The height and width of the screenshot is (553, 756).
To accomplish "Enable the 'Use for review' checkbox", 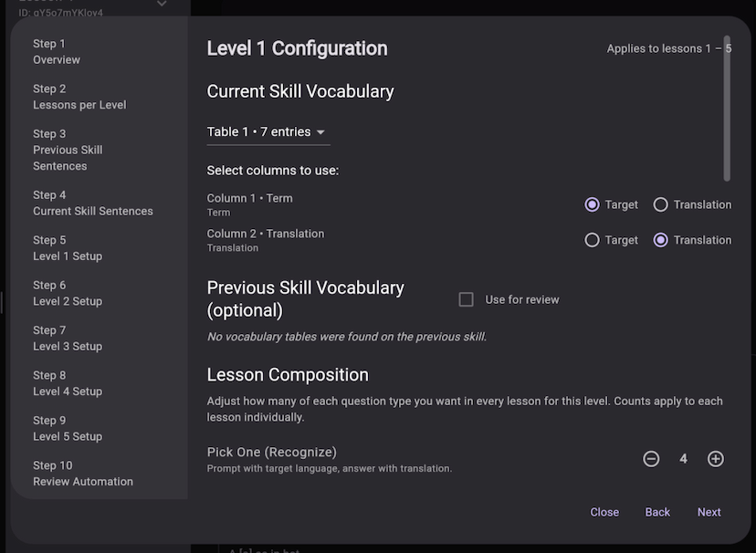I will click(466, 298).
